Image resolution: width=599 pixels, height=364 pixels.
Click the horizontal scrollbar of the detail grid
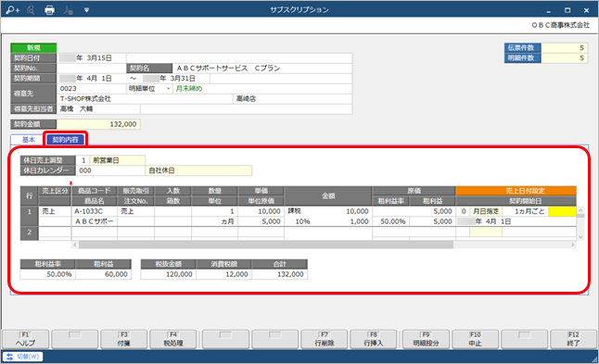266,245
